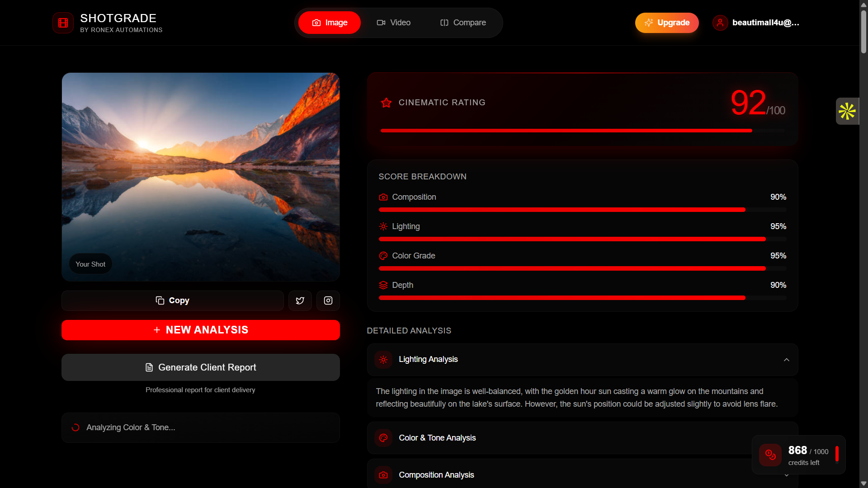Screen dimensions: 868x488
Task: Click the credits coins icon
Action: (x=770, y=455)
